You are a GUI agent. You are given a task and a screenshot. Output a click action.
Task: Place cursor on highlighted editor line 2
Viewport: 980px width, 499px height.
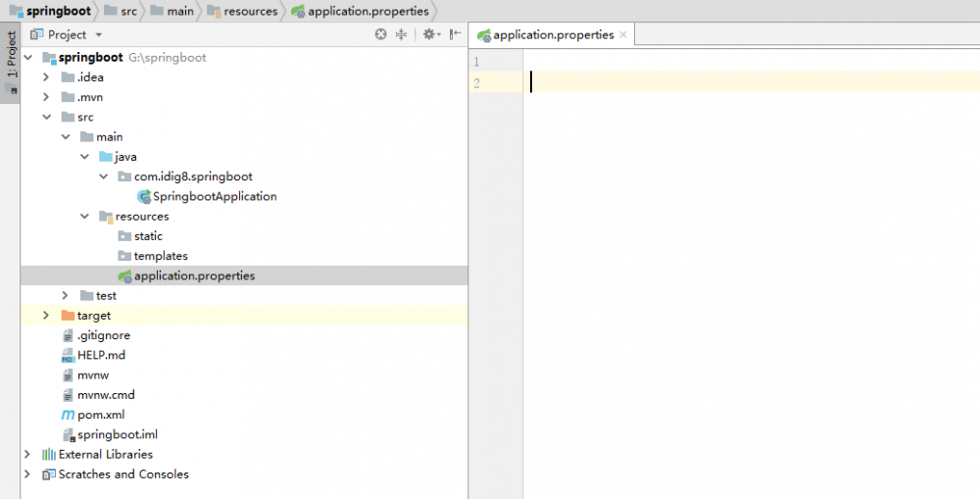(x=752, y=82)
